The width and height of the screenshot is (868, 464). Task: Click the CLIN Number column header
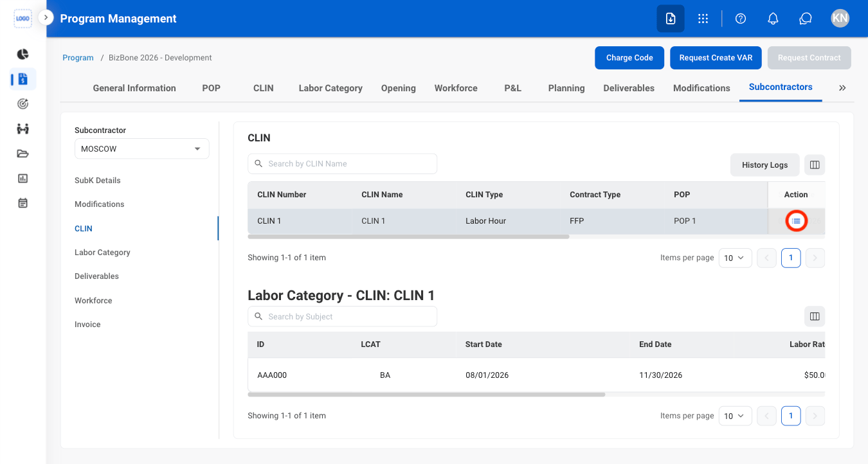282,195
